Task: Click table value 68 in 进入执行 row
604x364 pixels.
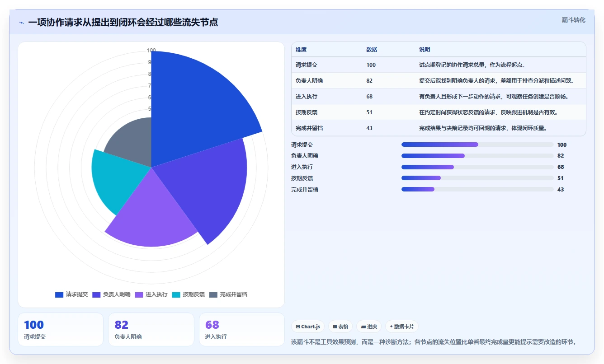Action: (x=369, y=97)
